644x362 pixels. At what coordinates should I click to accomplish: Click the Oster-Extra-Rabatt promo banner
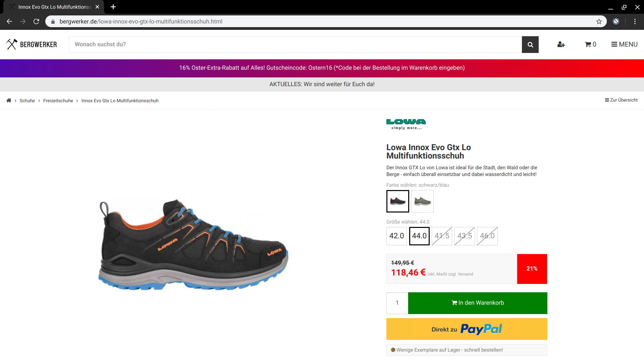tap(322, 68)
